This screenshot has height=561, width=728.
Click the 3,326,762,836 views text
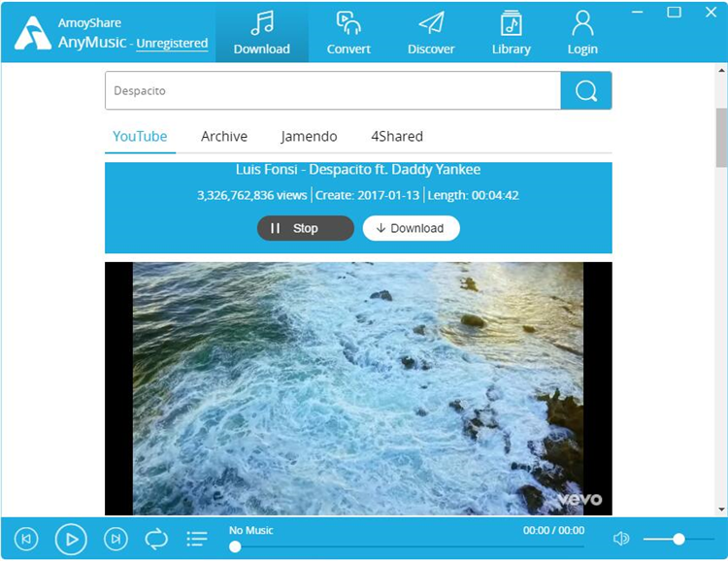click(252, 195)
